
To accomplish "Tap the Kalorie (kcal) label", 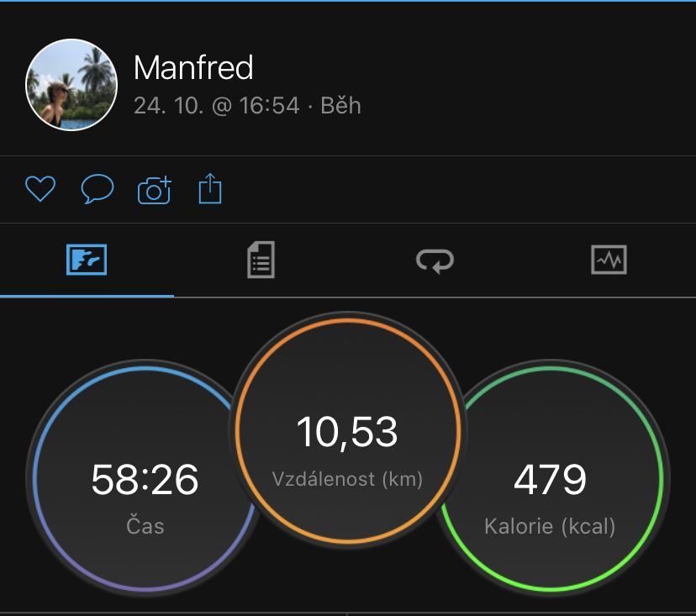I will [x=550, y=526].
